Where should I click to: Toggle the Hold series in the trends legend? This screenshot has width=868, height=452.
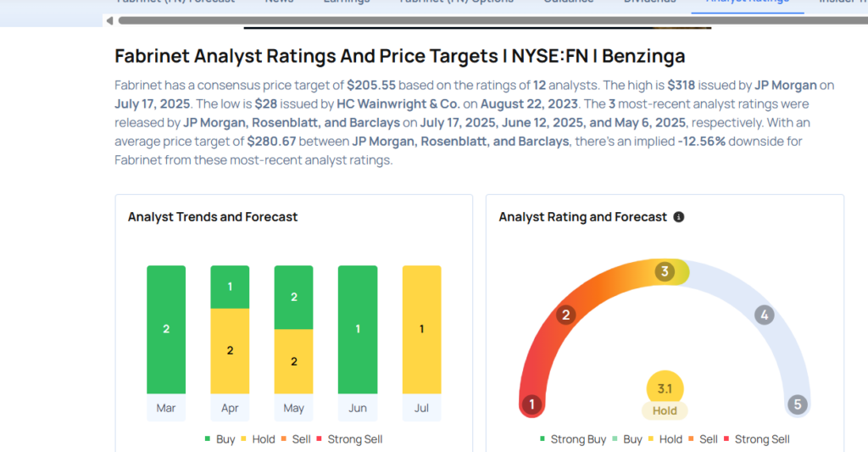click(x=257, y=439)
